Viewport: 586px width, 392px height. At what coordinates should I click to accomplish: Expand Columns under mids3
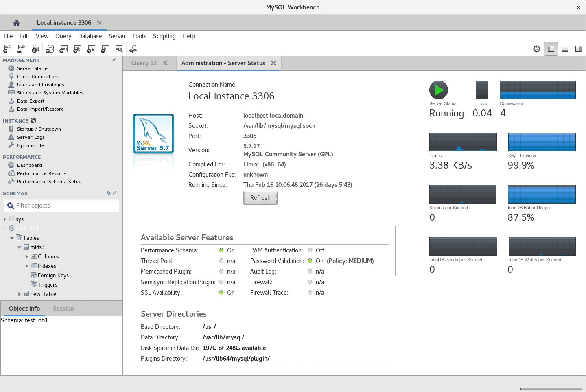27,256
